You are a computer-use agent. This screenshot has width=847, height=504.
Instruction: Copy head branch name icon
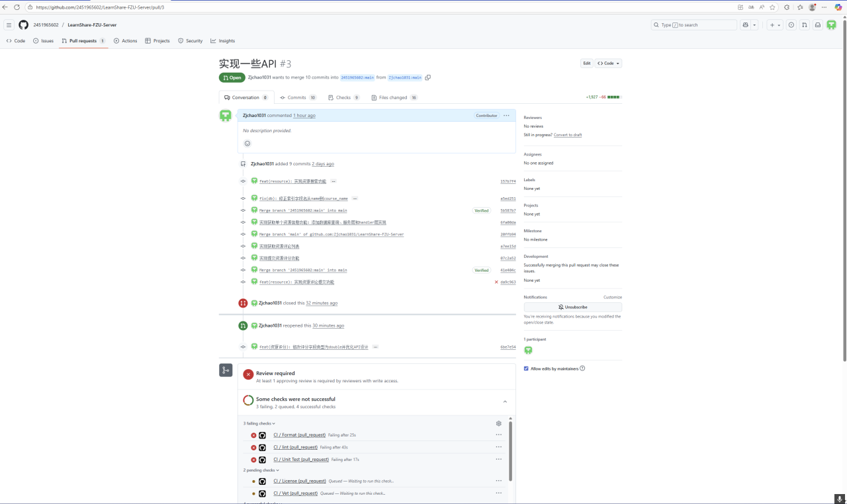click(x=428, y=77)
